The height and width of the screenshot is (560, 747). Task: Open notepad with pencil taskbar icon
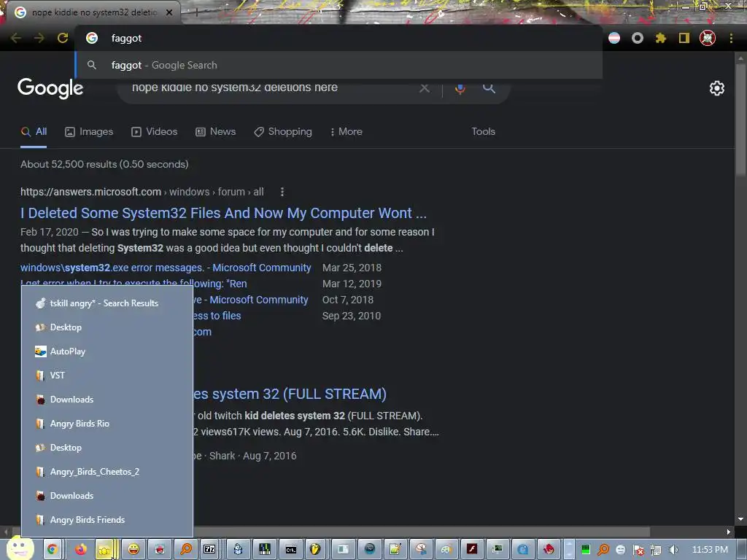tap(395, 550)
